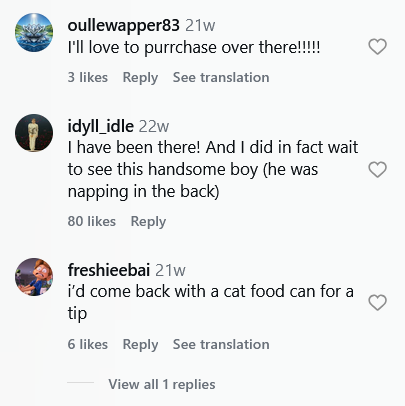
Task: See translation of oullewapper83's comment
Action: pos(221,77)
